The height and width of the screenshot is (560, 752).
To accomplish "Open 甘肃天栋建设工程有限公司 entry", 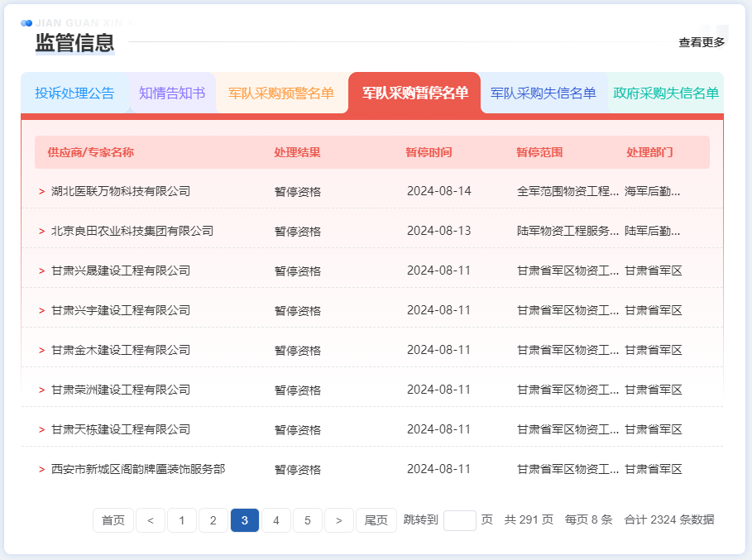I will (x=121, y=429).
